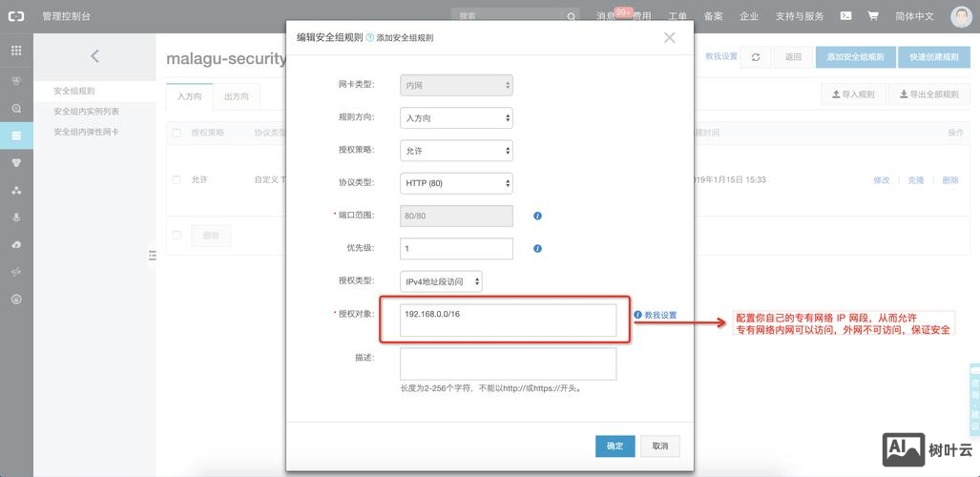Click the sidebar collapse handle icon
Viewport: 980px width, 477px height.
point(153,255)
